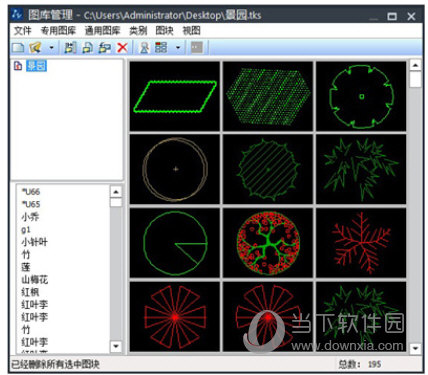Select the *U65 block name

point(31,204)
